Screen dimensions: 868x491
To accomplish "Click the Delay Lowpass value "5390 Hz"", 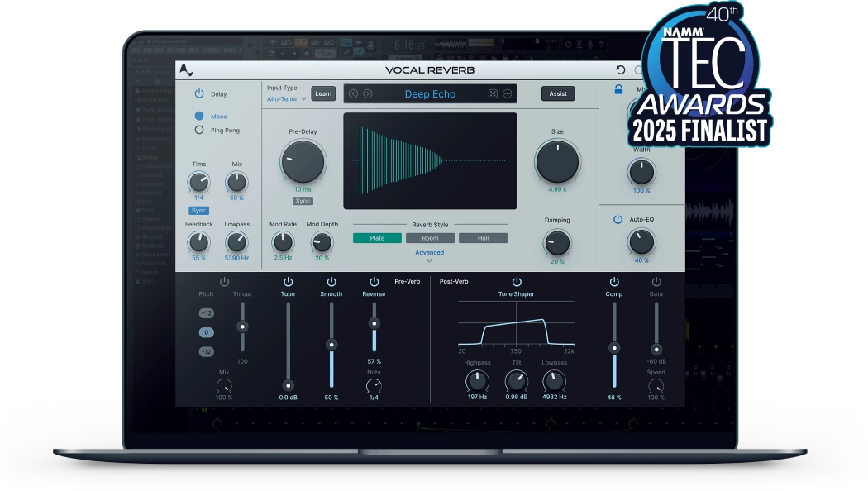I will (x=236, y=258).
